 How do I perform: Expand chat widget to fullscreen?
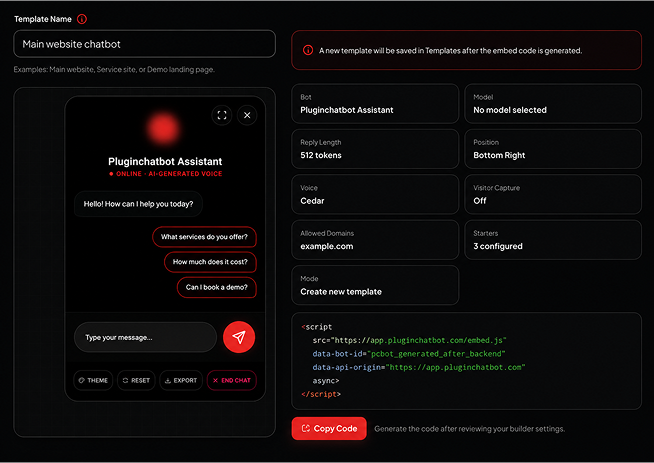[222, 115]
